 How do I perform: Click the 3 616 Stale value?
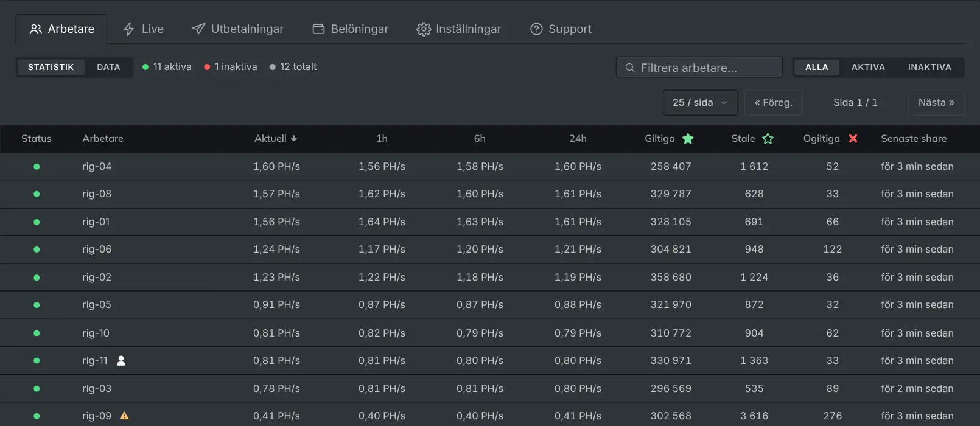coord(754,416)
